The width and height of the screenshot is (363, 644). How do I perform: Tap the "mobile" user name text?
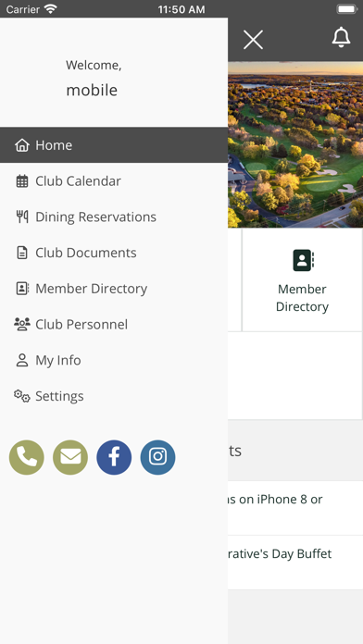point(92,90)
